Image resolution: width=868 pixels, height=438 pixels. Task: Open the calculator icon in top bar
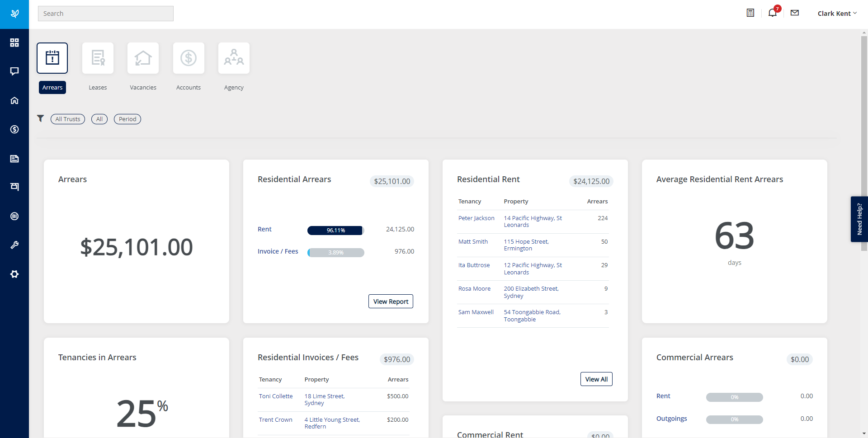750,13
